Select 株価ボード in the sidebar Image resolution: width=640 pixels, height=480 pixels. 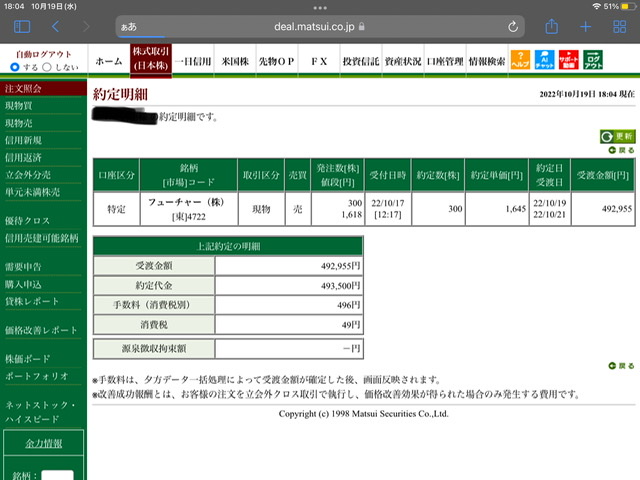(x=27, y=359)
